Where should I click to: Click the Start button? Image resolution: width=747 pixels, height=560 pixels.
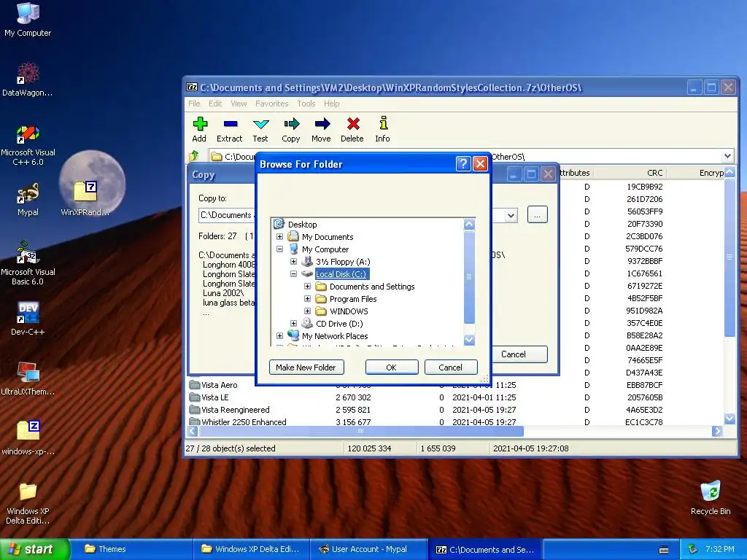(34, 549)
